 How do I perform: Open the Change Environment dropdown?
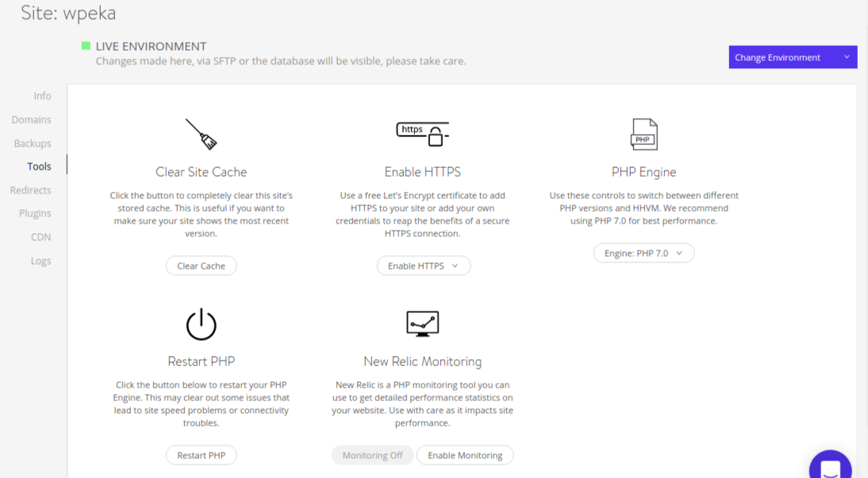(x=793, y=57)
